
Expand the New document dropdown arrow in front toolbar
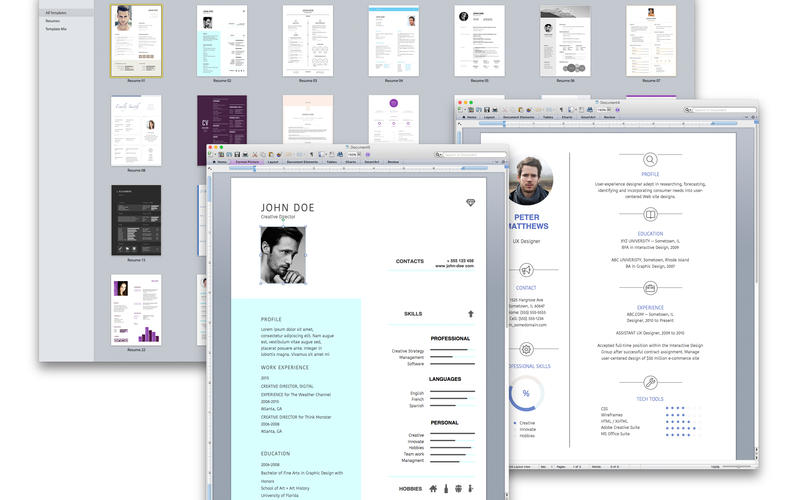[x=215, y=155]
